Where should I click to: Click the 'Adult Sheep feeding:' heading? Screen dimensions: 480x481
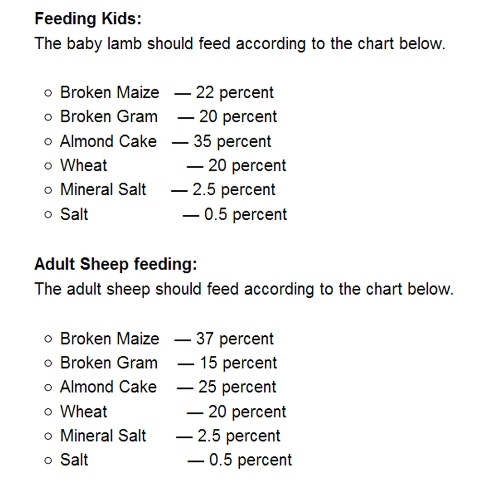(x=116, y=264)
